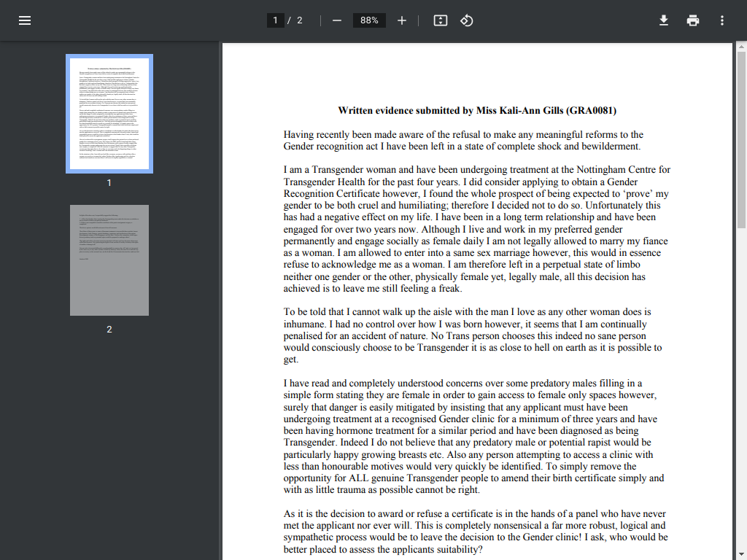Viewport: 747px width, 560px height.
Task: Open the page 2 thumbnail
Action: click(109, 260)
